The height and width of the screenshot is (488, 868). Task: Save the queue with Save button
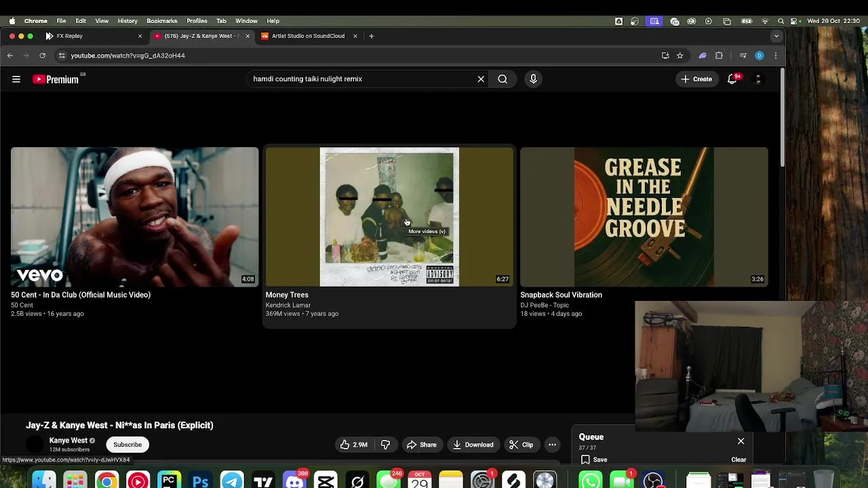[x=594, y=460]
